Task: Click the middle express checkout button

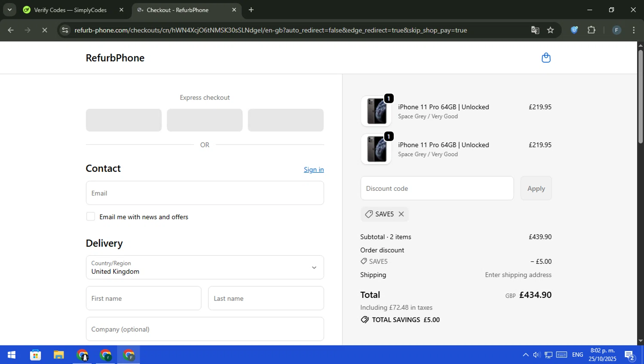Action: [204, 120]
